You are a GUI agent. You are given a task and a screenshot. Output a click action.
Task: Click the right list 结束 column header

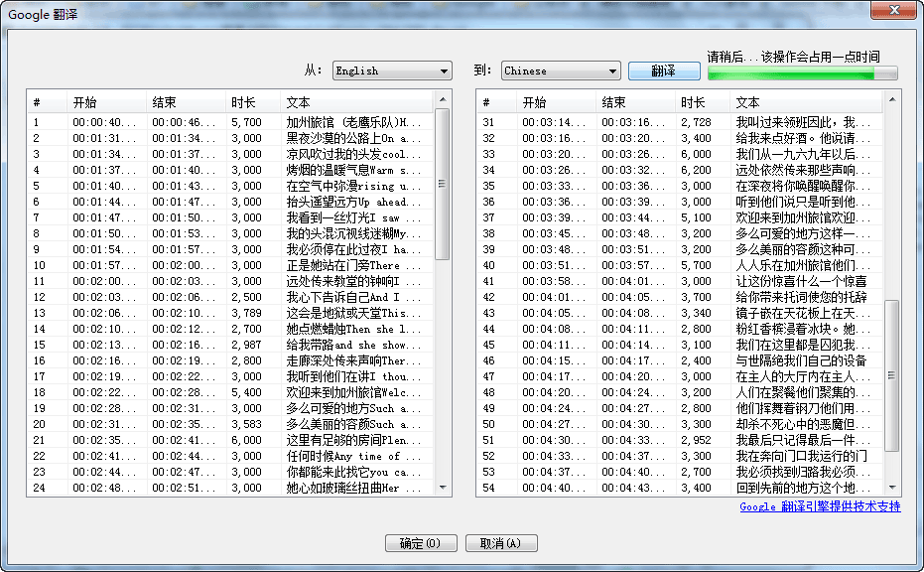coord(634,102)
